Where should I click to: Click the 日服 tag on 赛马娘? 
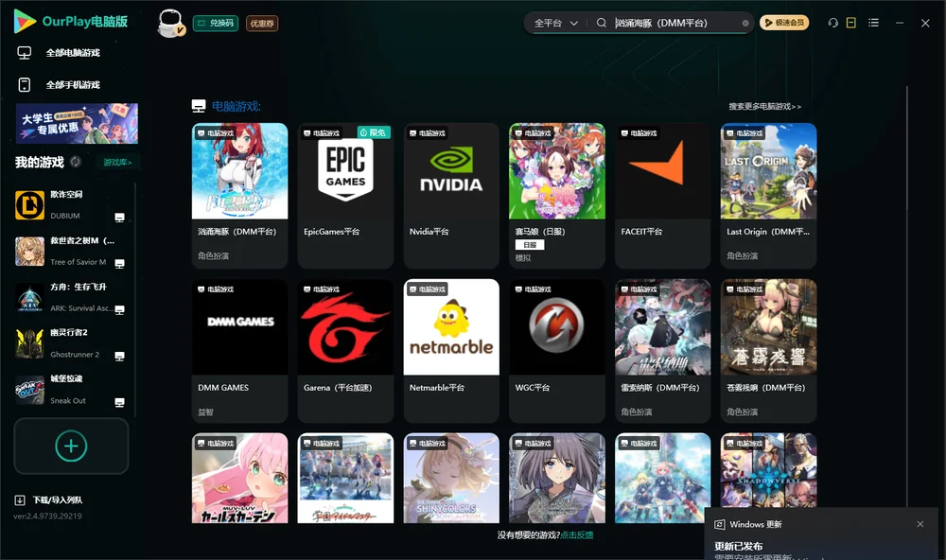click(530, 244)
